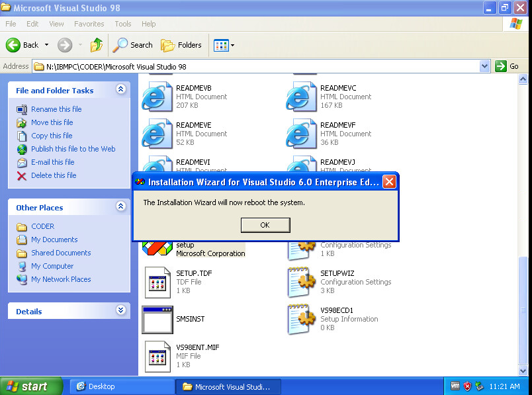Select the VS98ECD1 setup information icon
532x395 pixels.
tap(302, 320)
